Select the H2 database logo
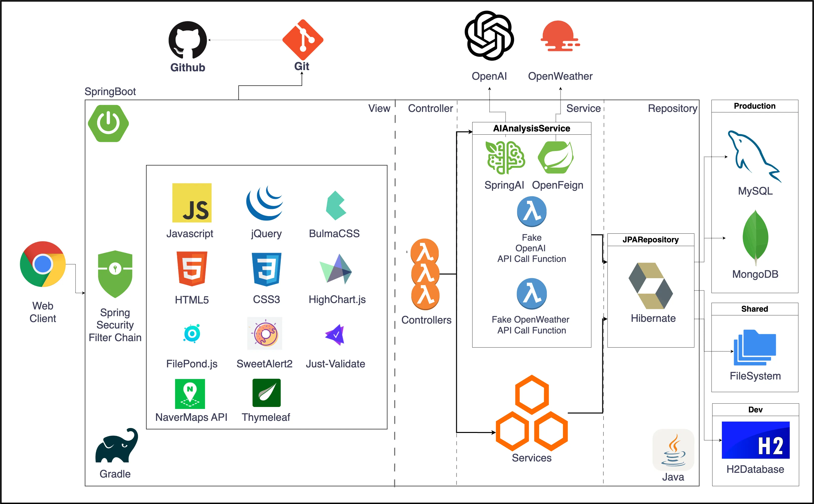 (x=755, y=440)
